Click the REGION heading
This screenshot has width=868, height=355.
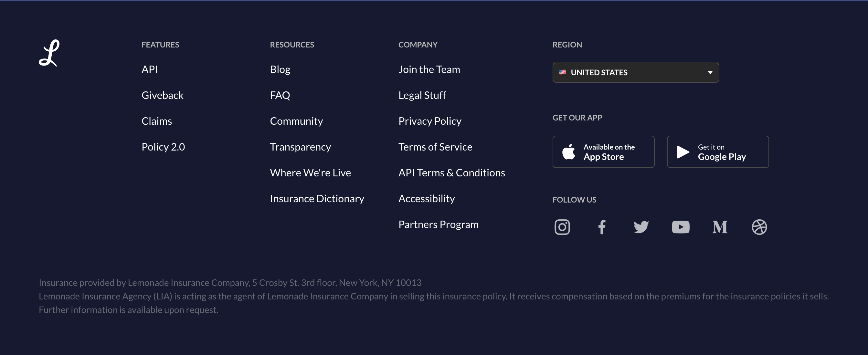tap(567, 45)
